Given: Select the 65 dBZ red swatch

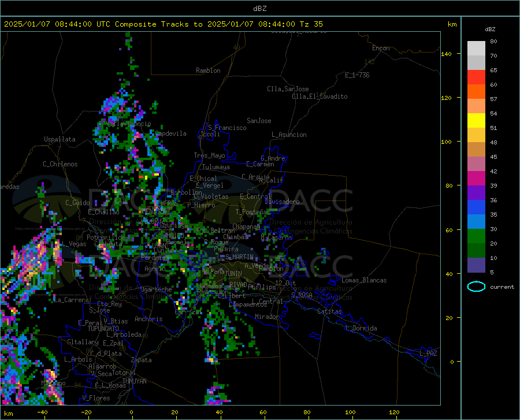Looking at the screenshot, I should click(476, 77).
